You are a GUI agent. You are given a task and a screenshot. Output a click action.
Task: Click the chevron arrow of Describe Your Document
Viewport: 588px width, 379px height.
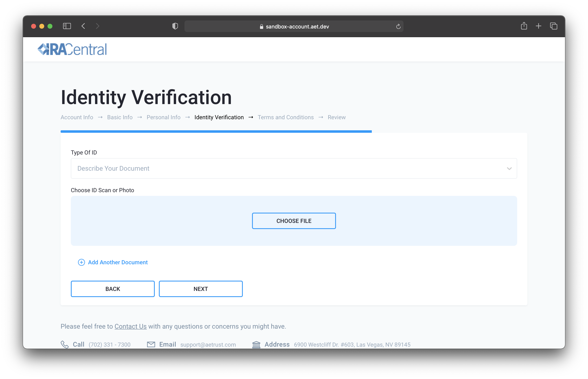coord(509,169)
